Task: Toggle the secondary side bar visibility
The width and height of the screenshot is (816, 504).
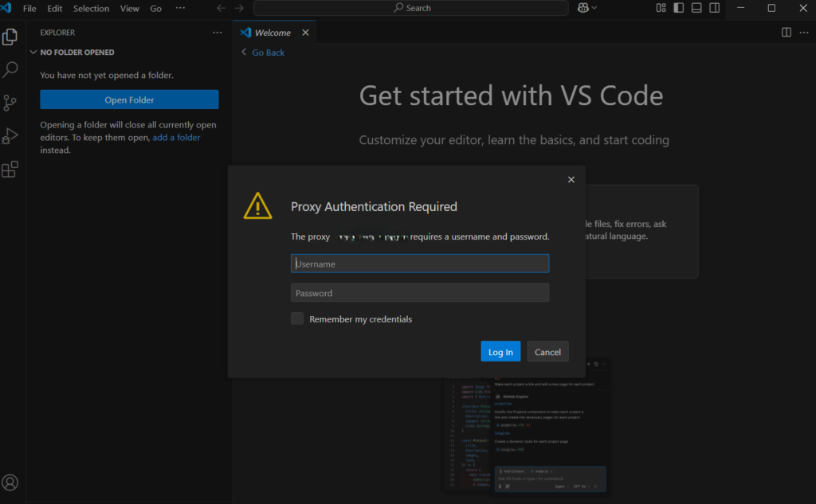Action: [715, 8]
